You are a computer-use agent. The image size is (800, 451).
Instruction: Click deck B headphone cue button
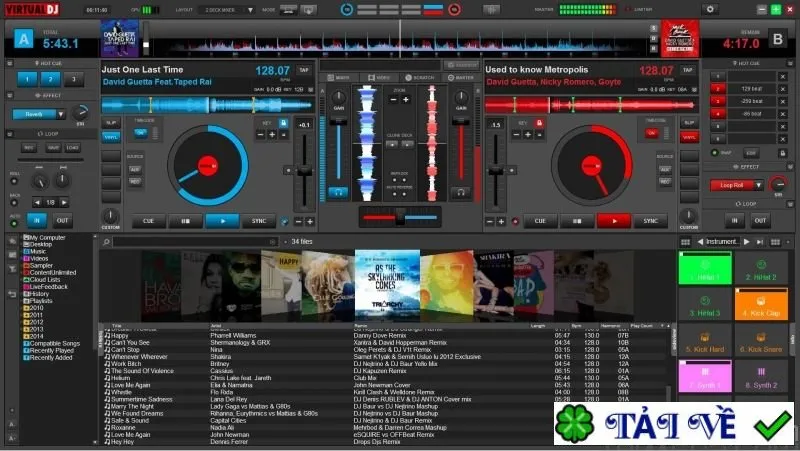click(461, 192)
